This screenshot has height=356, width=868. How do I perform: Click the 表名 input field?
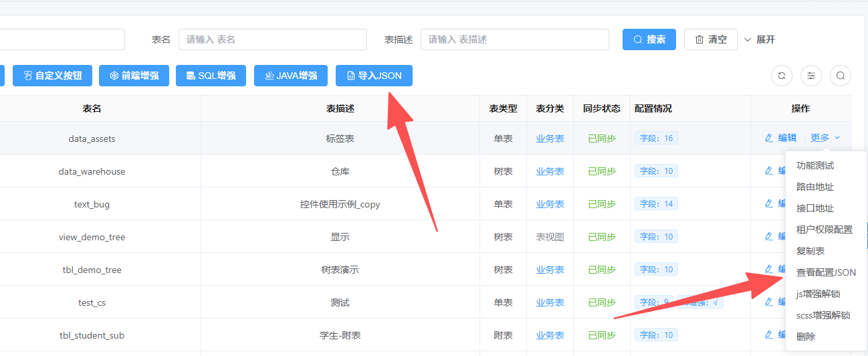[273, 39]
